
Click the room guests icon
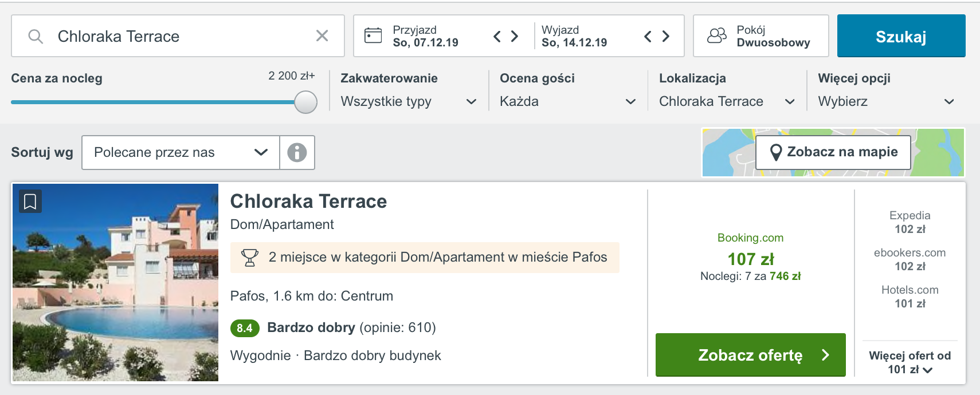(717, 36)
